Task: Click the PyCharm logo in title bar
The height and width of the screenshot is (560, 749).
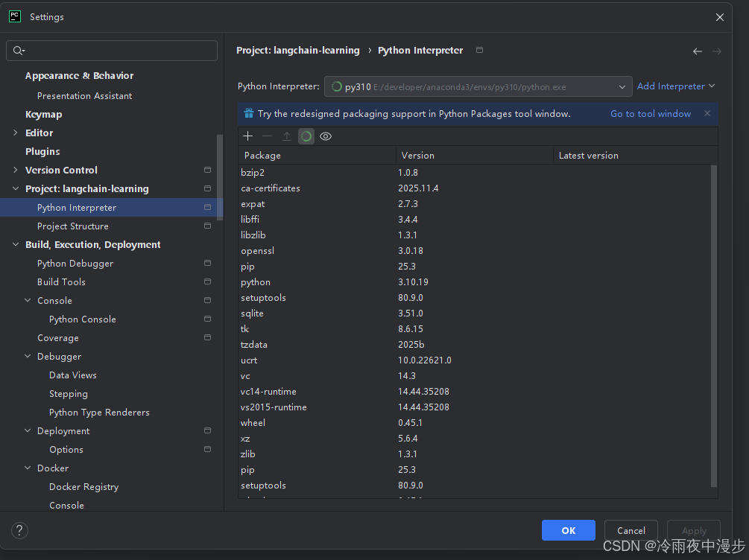Action: 15,16
